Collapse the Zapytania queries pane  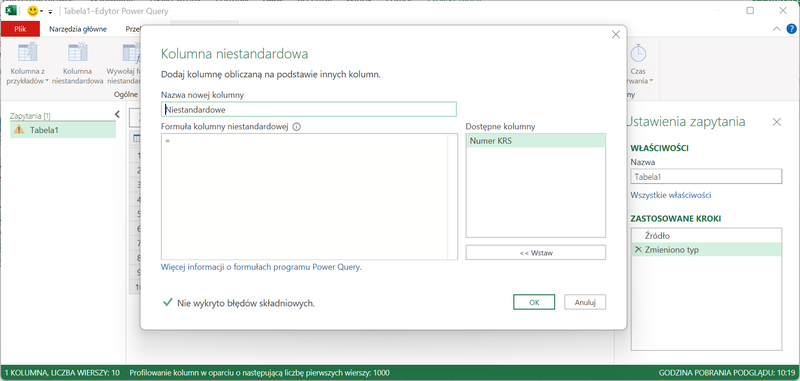[x=117, y=114]
